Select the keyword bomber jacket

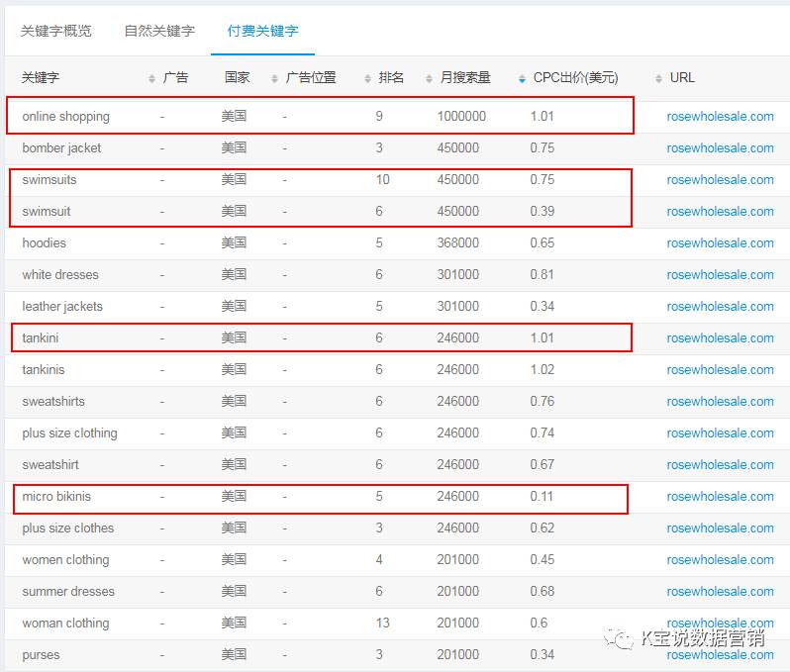click(x=61, y=148)
